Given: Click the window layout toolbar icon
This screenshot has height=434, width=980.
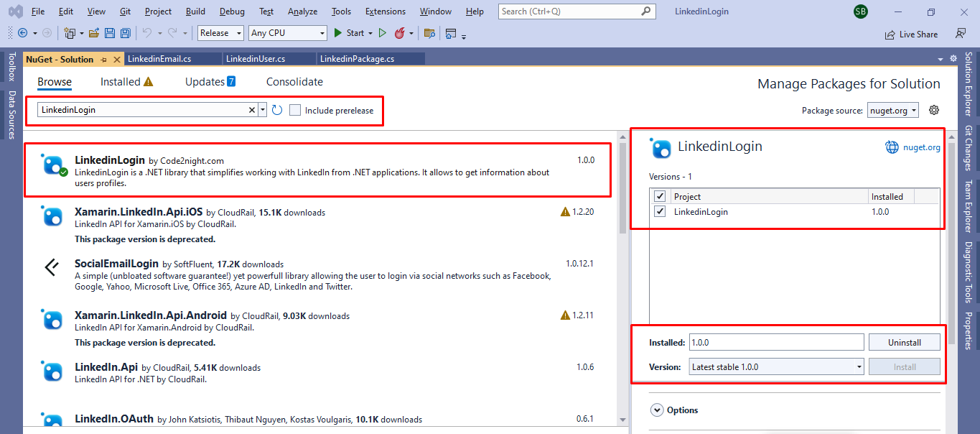Looking at the screenshot, I should pyautogui.click(x=451, y=33).
